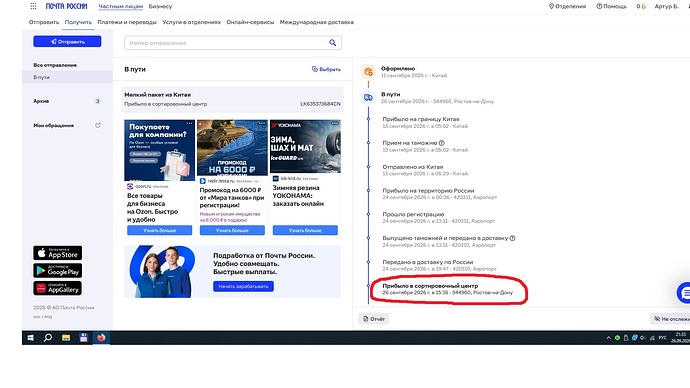Viewport: 690px width, 388px height.
Task: Click help icon beside Выпущено таможней
Action: (512, 238)
